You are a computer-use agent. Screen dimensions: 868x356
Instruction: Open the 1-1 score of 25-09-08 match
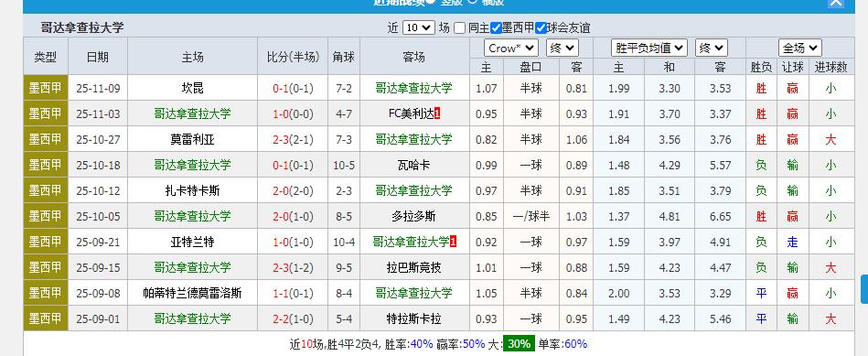coord(281,294)
